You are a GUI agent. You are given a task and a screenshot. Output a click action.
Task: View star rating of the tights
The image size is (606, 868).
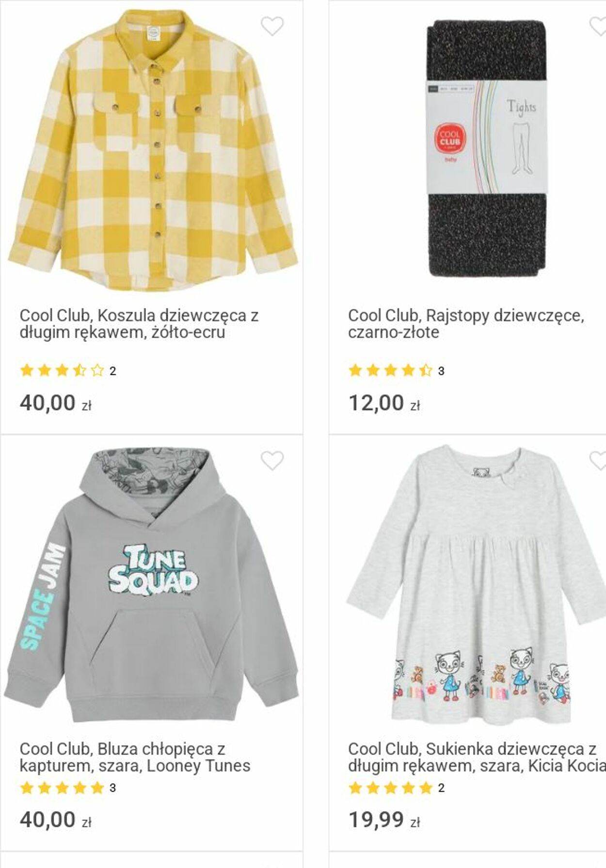tap(390, 371)
